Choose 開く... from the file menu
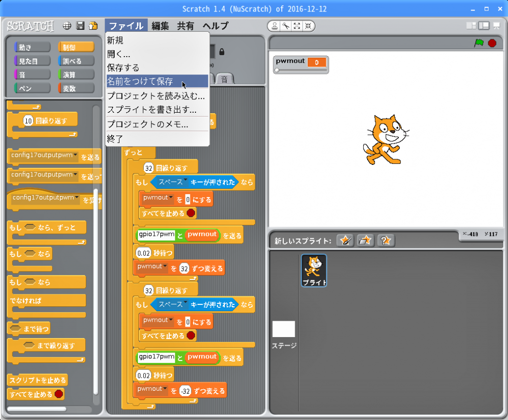This screenshot has width=508, height=420. pyautogui.click(x=157, y=54)
